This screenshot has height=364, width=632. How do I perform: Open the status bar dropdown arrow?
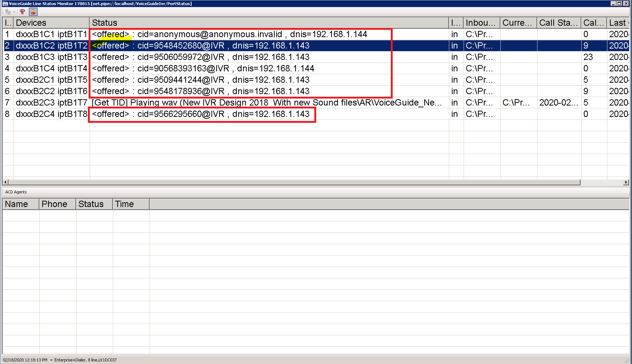click(x=51, y=360)
